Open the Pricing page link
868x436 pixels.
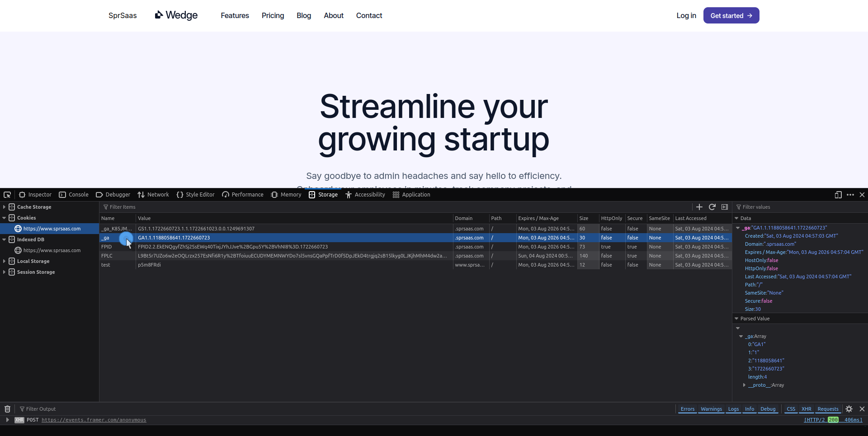(273, 16)
